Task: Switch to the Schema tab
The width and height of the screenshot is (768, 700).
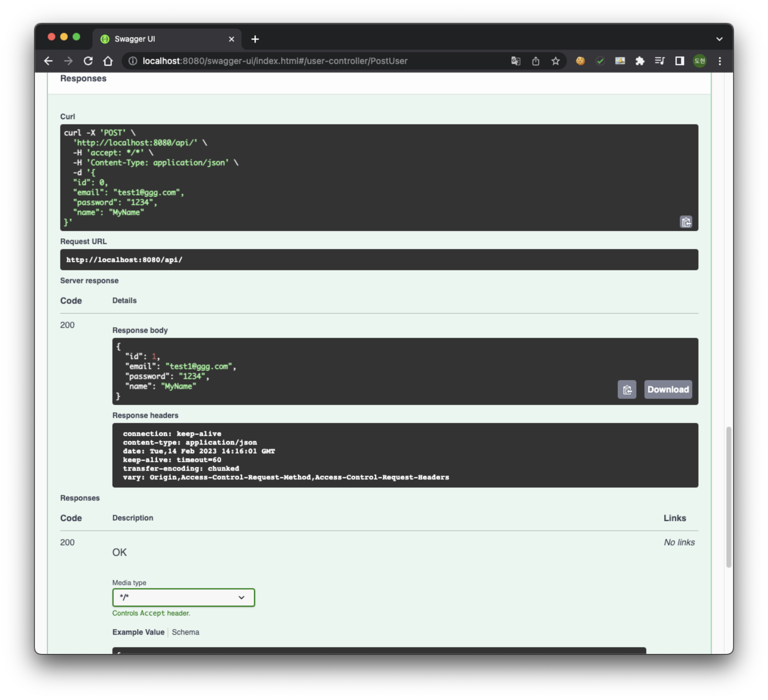Action: [185, 632]
